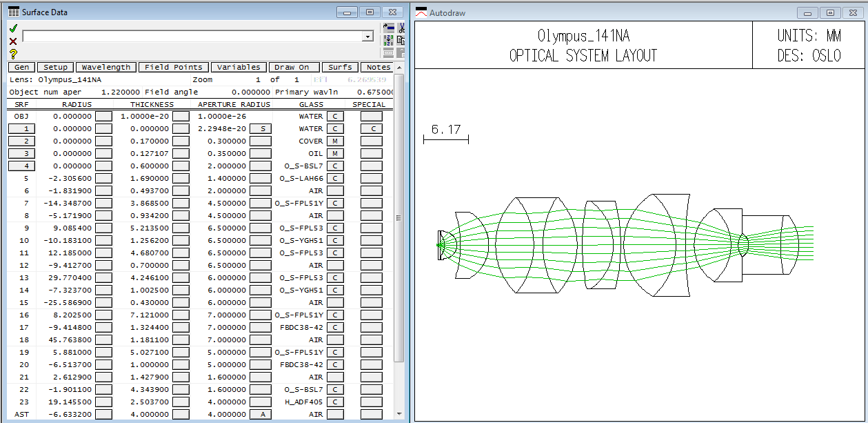The height and width of the screenshot is (423, 868).
Task: Click the radius option button for surface 5
Action: (x=103, y=178)
